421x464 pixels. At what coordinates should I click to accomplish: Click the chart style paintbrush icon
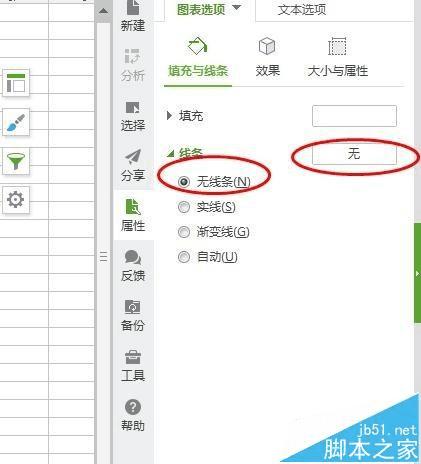pyautogui.click(x=16, y=122)
